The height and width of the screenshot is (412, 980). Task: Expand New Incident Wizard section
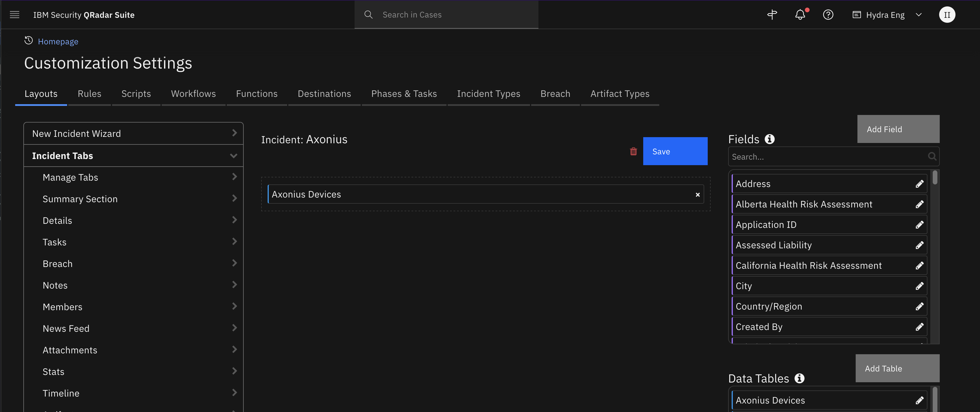tap(134, 134)
